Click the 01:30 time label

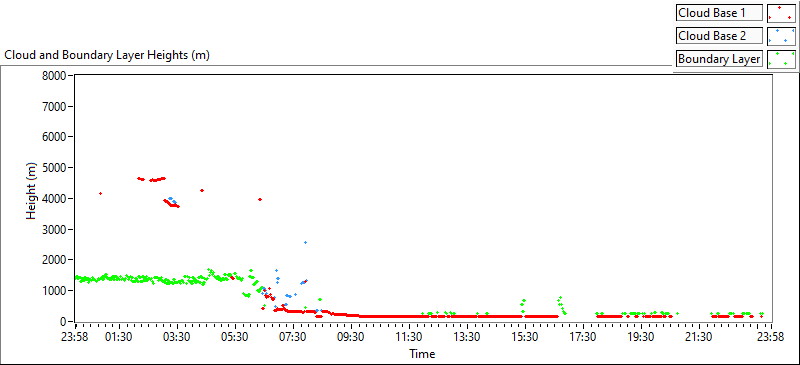(x=120, y=337)
